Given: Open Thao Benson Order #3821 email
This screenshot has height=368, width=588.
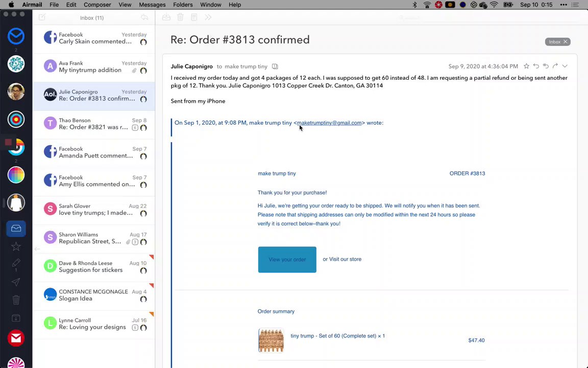Looking at the screenshot, I should coord(94,124).
